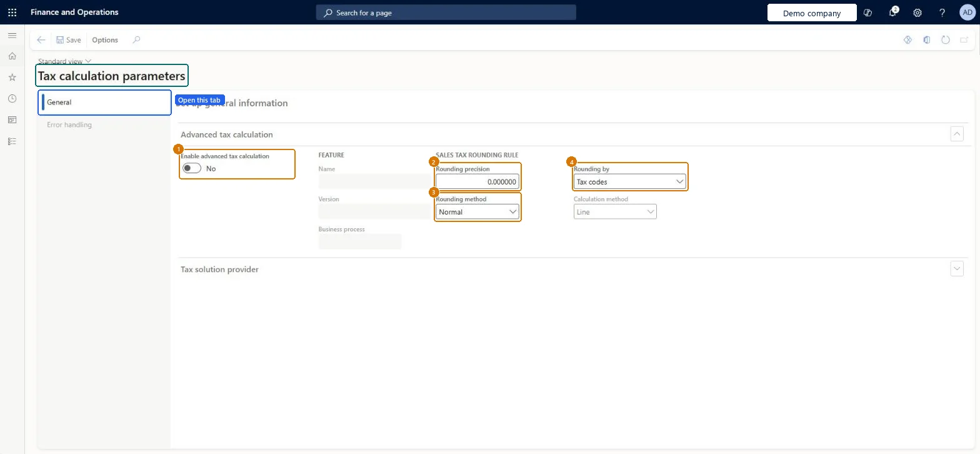980x454 pixels.
Task: Open the Standard view selector
Action: (64, 61)
